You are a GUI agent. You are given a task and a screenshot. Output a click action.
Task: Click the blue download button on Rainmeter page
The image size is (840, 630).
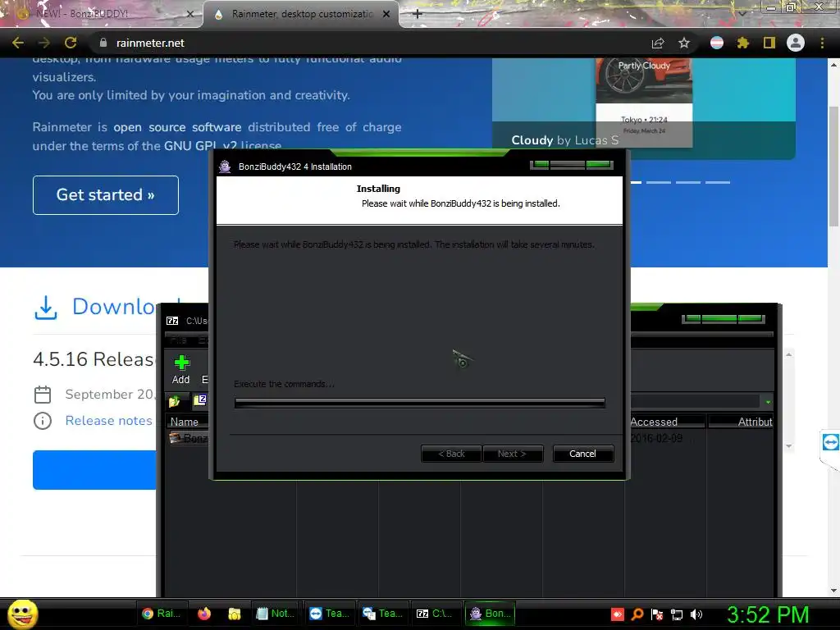pos(94,470)
